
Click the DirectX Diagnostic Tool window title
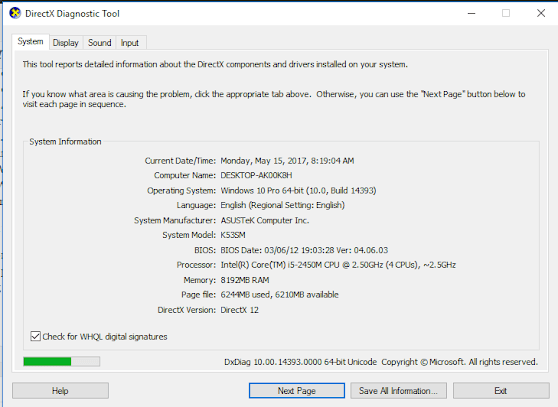73,14
